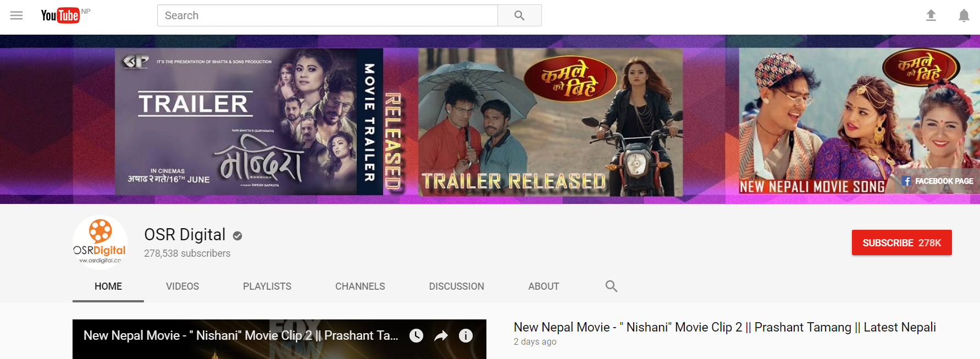Focus the YouTube search field

click(328, 15)
